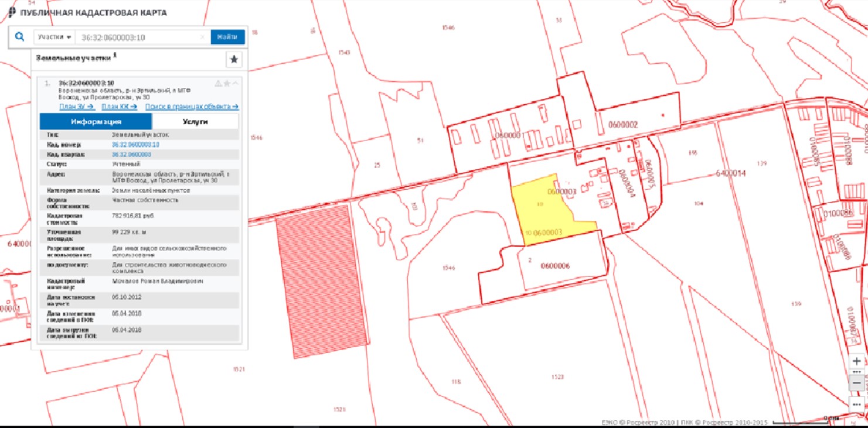
Task: Click the magnifier search icon
Action: tap(19, 37)
